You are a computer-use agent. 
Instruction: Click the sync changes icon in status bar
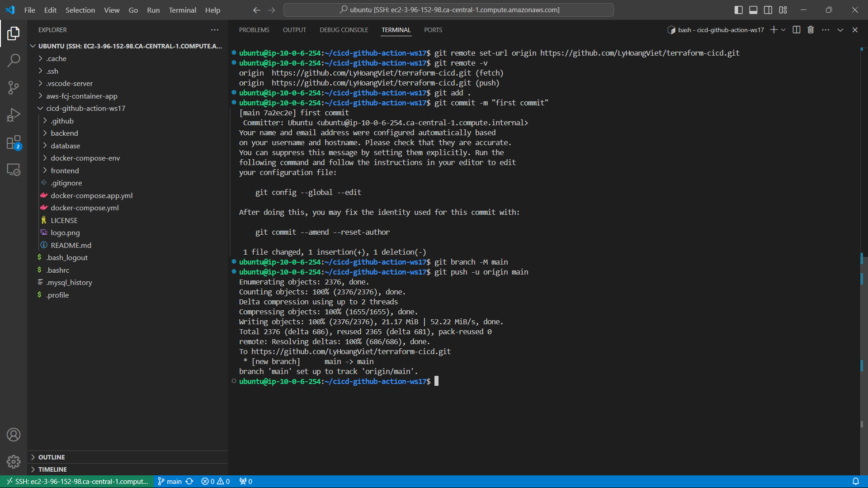(x=189, y=482)
